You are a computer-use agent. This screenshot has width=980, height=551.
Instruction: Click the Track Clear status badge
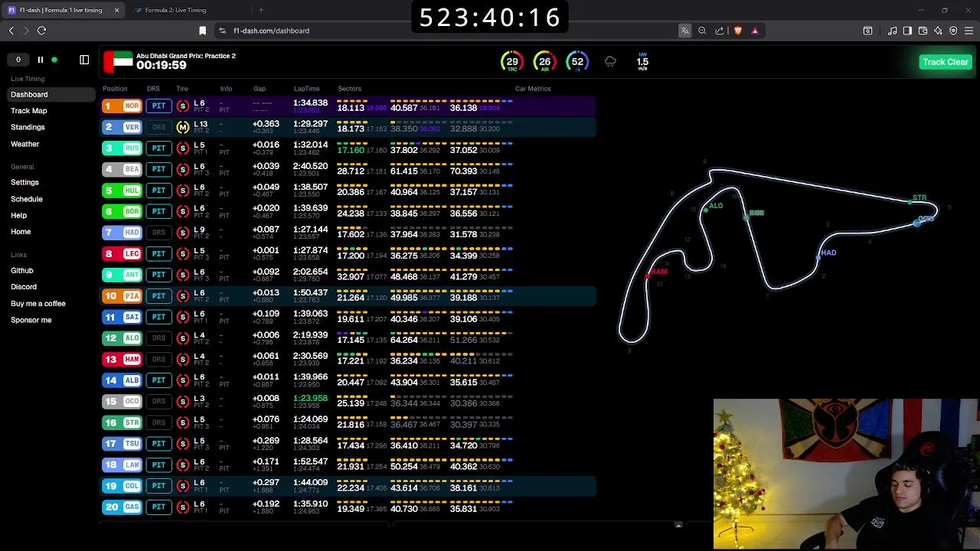coord(946,62)
